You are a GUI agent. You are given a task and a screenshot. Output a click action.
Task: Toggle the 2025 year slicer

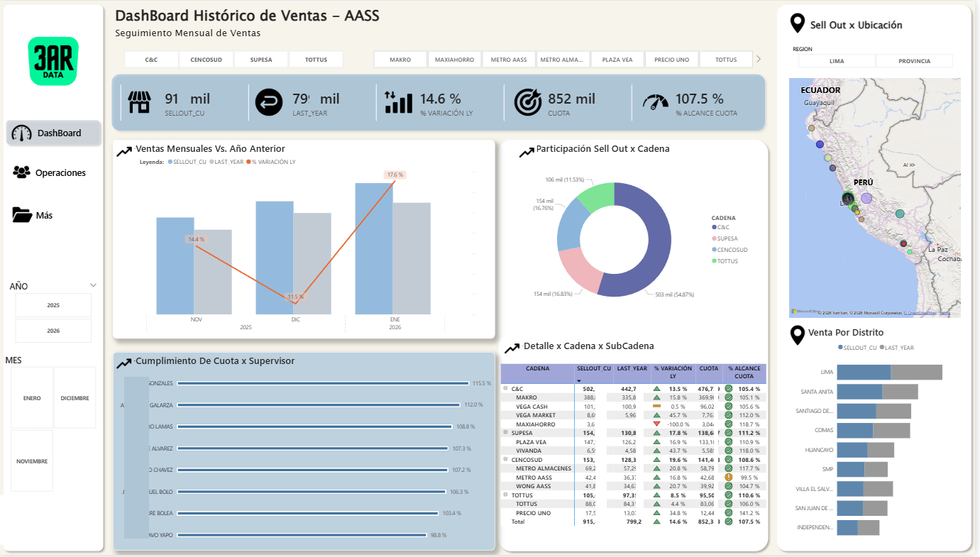(53, 305)
